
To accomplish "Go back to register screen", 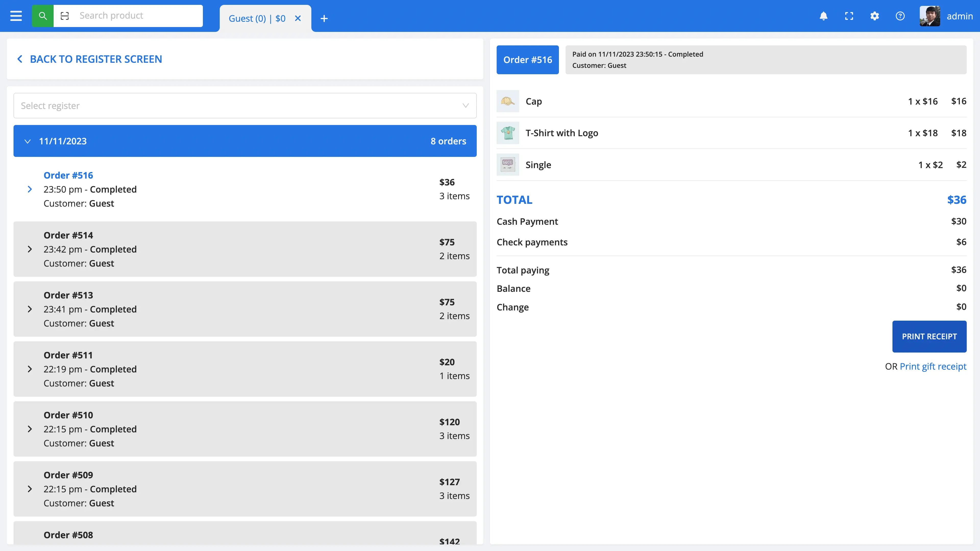I will tap(90, 59).
